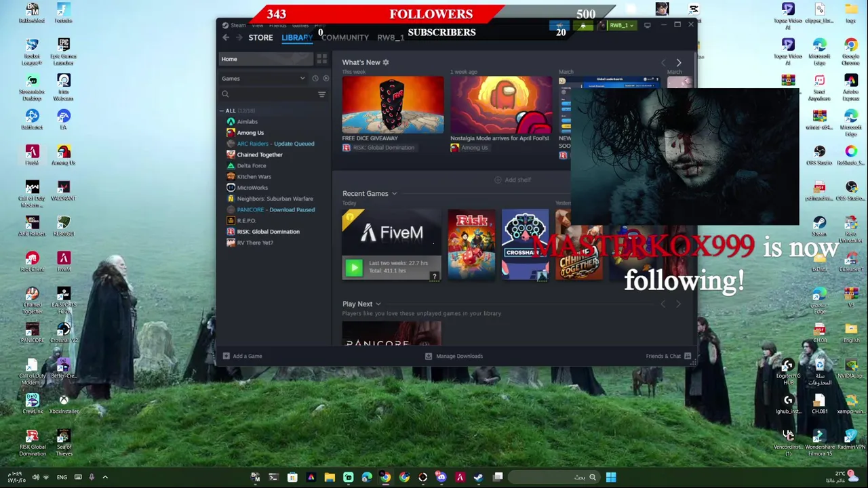Open the Windows Start button
This screenshot has height=488, width=868.
[611, 477]
